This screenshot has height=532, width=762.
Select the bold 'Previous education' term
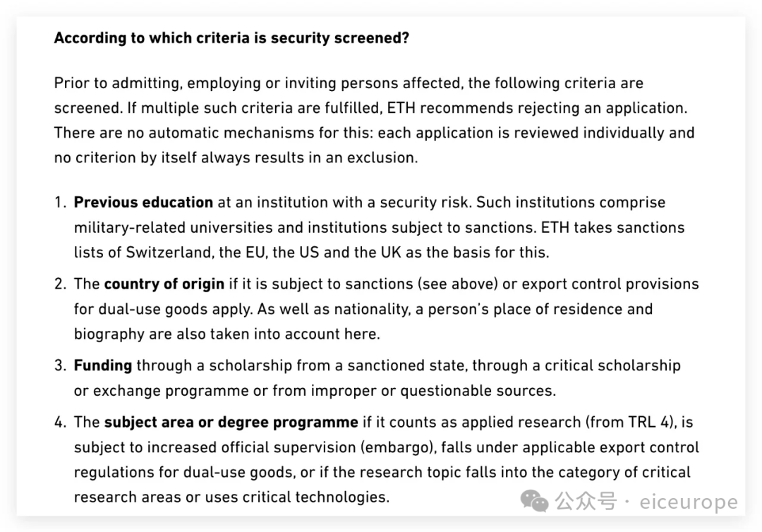(143, 202)
